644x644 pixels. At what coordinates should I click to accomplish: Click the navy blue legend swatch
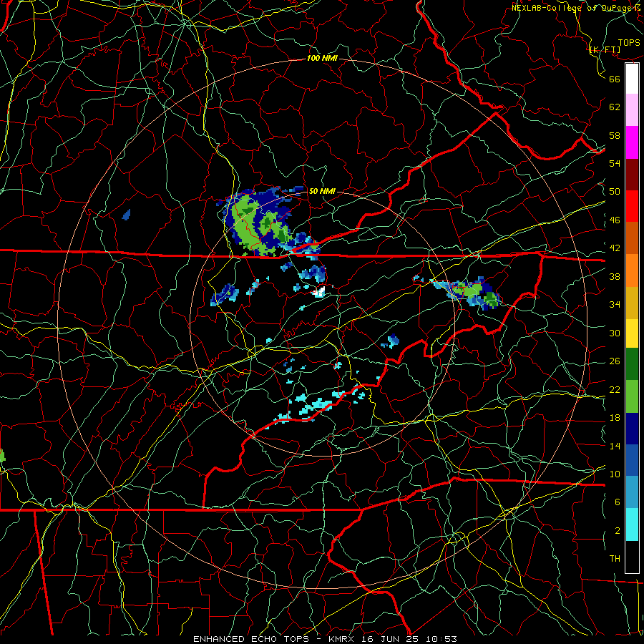point(632,429)
